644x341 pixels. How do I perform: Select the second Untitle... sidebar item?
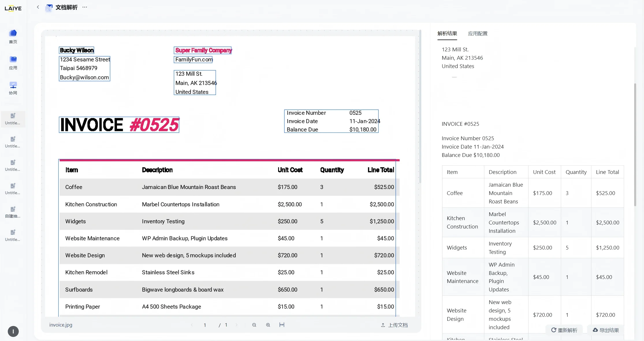coord(13,142)
